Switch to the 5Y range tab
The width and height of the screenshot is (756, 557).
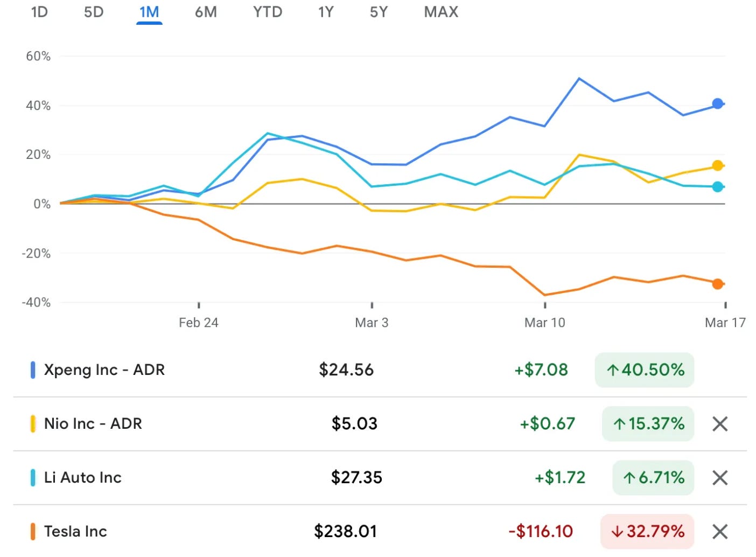click(379, 12)
